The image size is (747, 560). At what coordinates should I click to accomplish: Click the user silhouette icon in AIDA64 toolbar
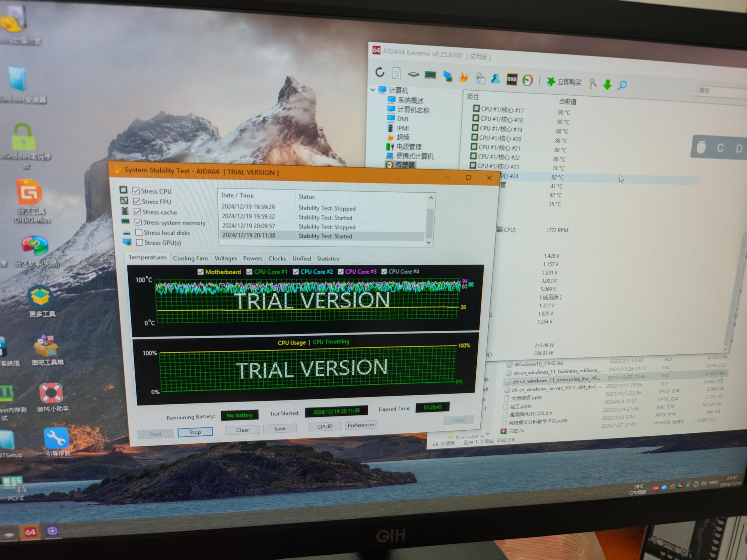tap(496, 79)
